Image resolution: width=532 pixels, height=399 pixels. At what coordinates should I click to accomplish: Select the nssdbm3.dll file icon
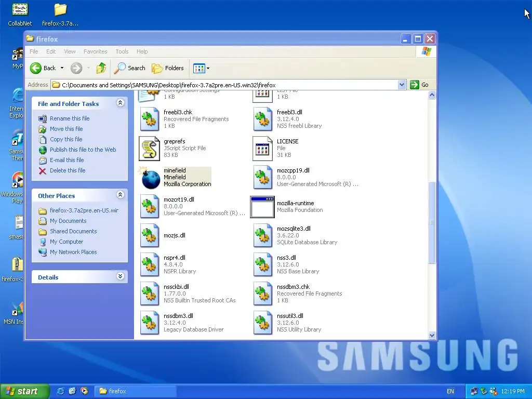149,323
